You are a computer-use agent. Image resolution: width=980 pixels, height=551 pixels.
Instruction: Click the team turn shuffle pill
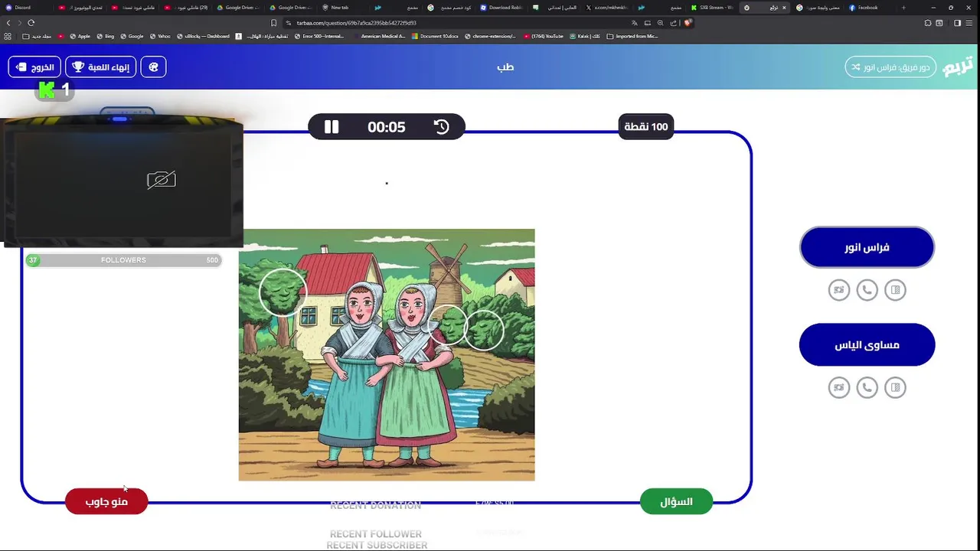(890, 67)
